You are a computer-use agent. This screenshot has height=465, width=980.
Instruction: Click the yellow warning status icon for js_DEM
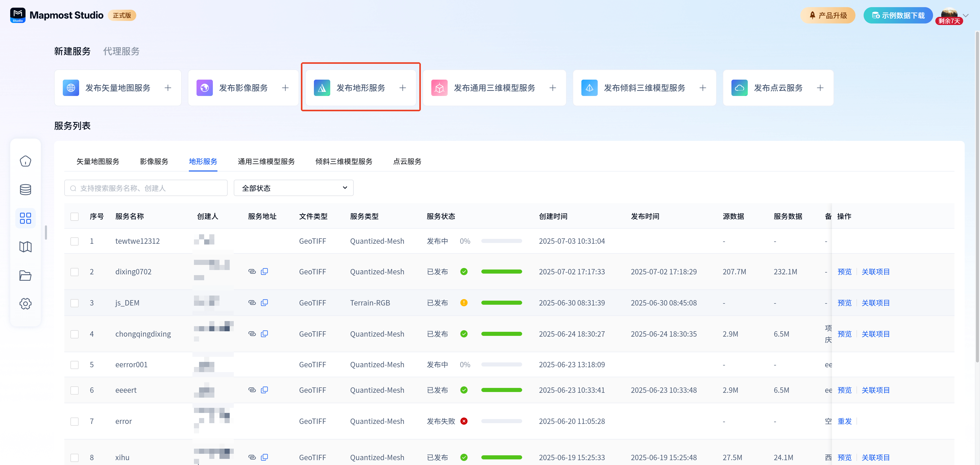[464, 303]
